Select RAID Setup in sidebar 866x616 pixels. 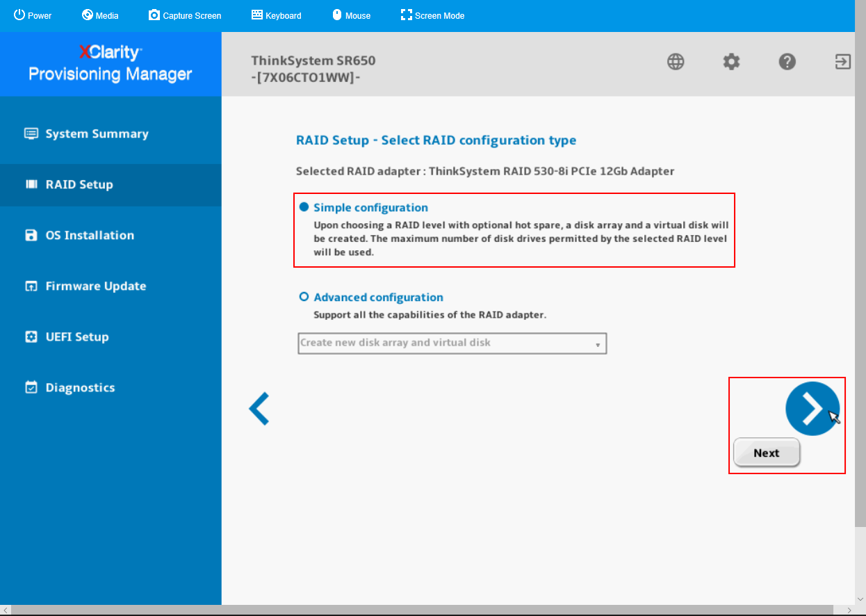[111, 184]
